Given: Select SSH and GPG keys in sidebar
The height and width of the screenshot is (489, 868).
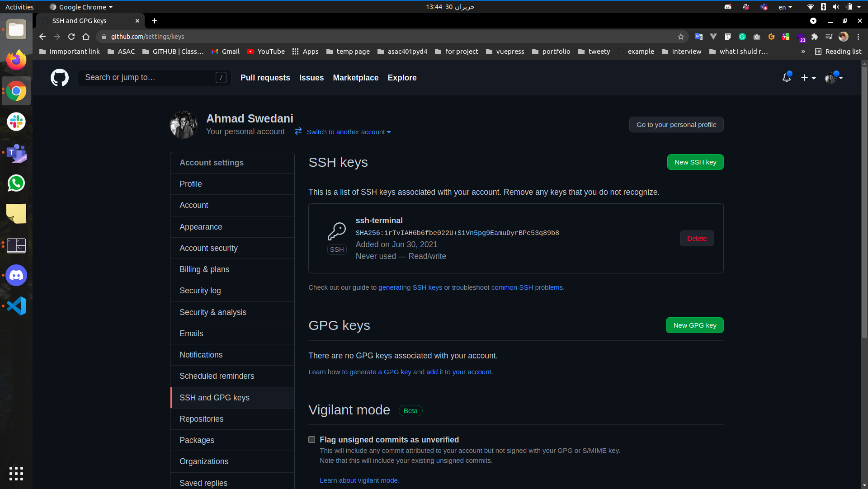Looking at the screenshot, I should point(214,398).
